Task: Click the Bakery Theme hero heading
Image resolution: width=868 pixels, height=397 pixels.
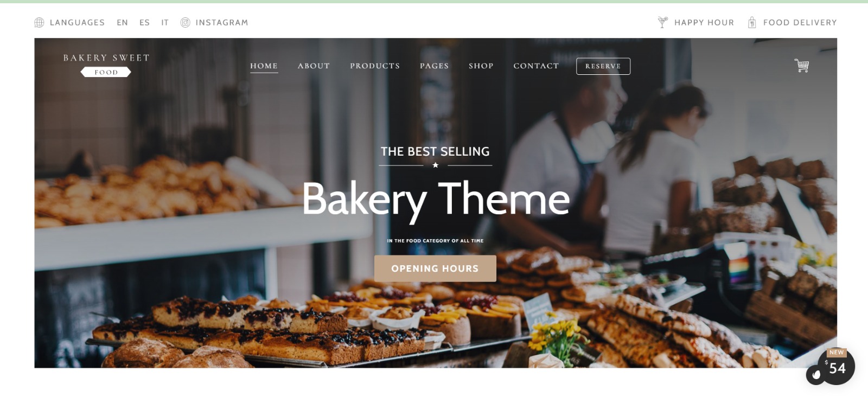Action: 436,199
